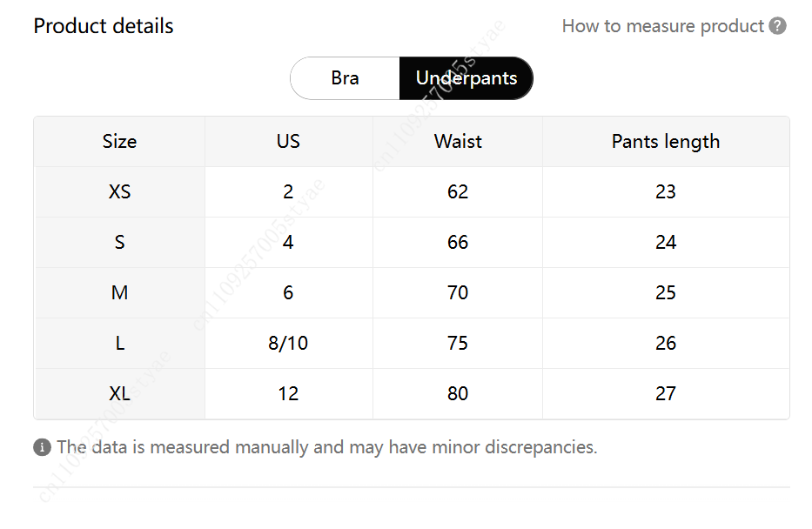Click the pants length 27 cell

(x=666, y=394)
